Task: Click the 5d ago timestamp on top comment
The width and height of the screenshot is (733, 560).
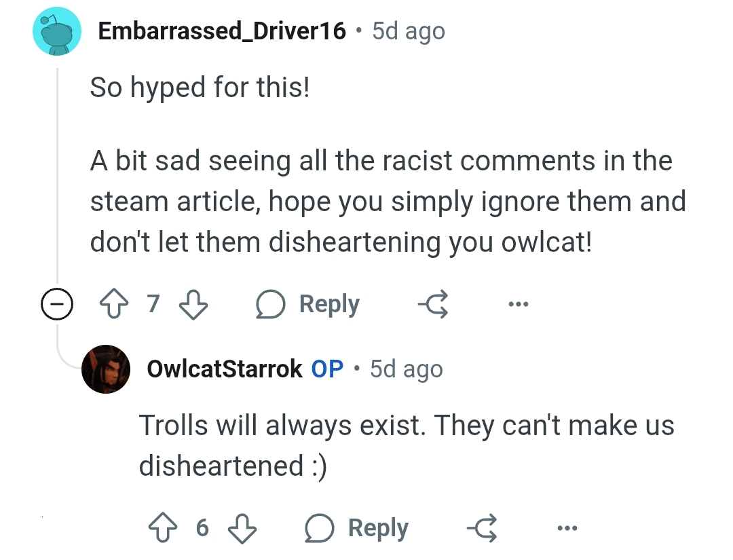Action: click(409, 31)
